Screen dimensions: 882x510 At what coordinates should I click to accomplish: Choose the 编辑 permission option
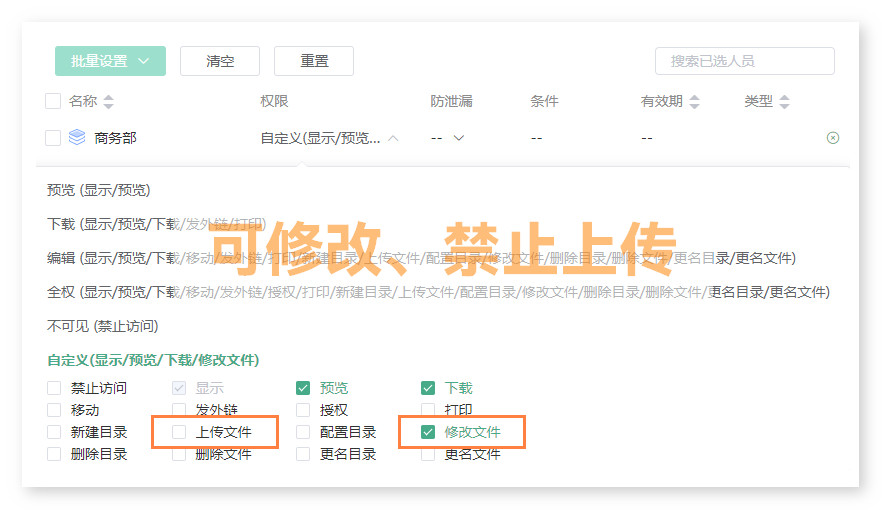pos(421,258)
